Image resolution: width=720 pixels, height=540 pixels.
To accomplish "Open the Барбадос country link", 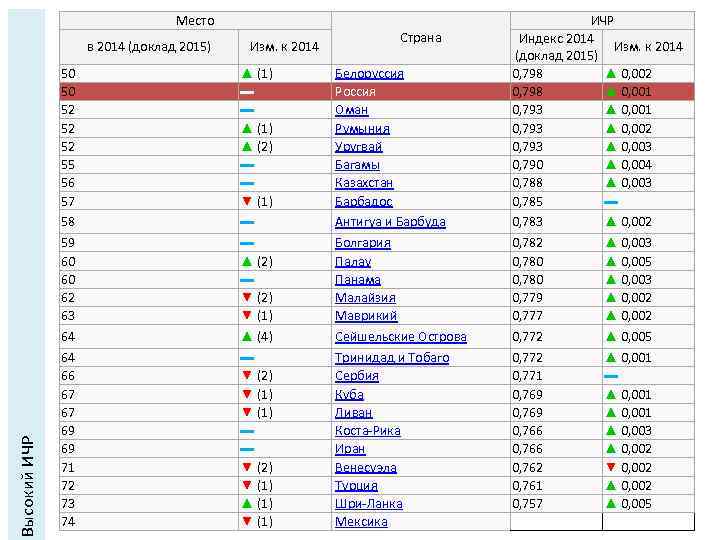I will click(x=364, y=202).
